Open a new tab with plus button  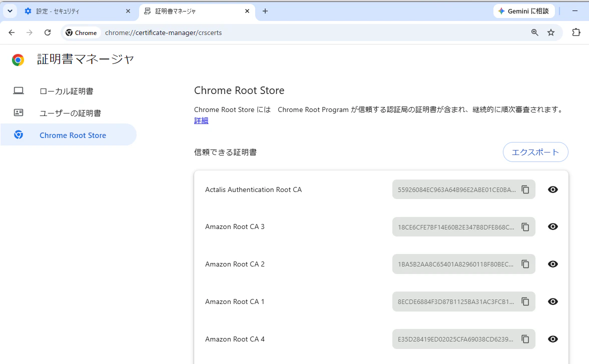coord(265,11)
